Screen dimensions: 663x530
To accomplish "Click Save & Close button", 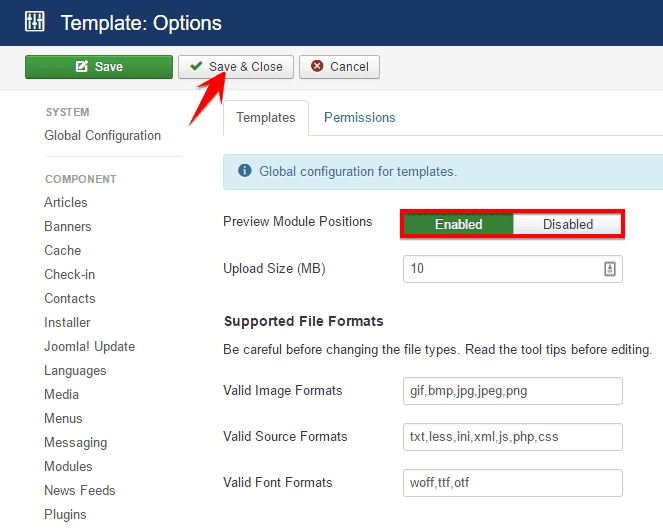I will pyautogui.click(x=236, y=67).
